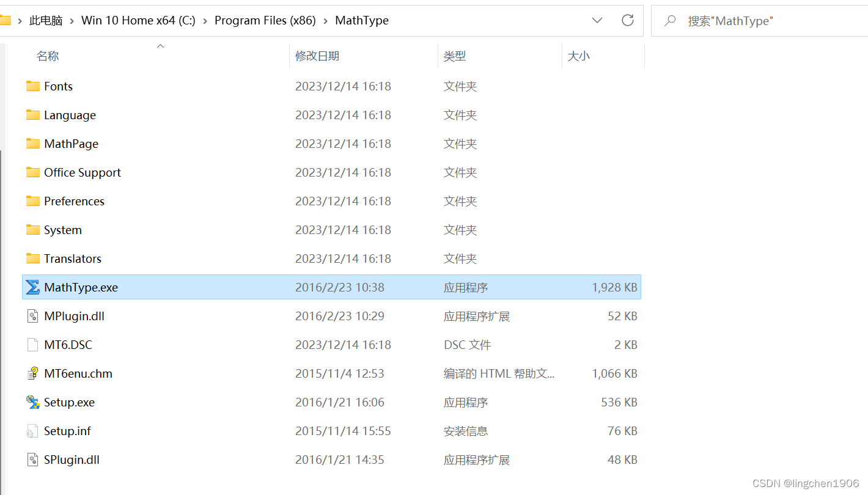The height and width of the screenshot is (495, 868).
Task: Click the 文件夹 type of the Fonts row
Action: tap(460, 86)
